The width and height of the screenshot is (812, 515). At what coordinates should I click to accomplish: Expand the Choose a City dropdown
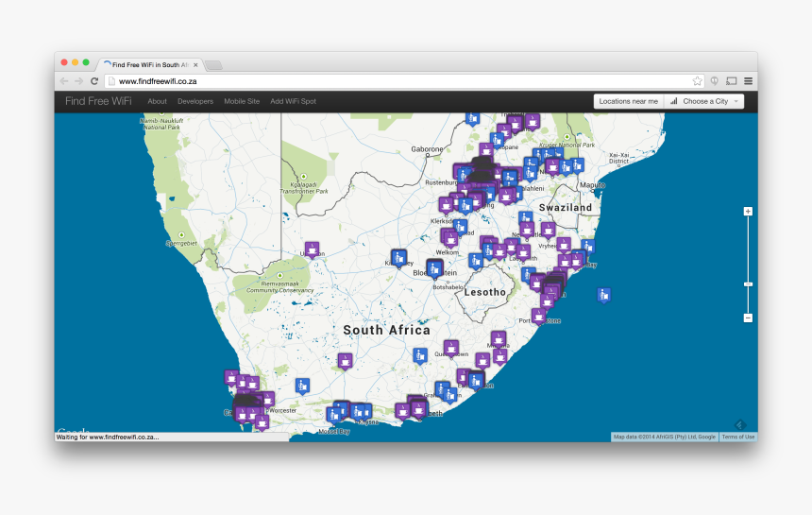click(704, 101)
